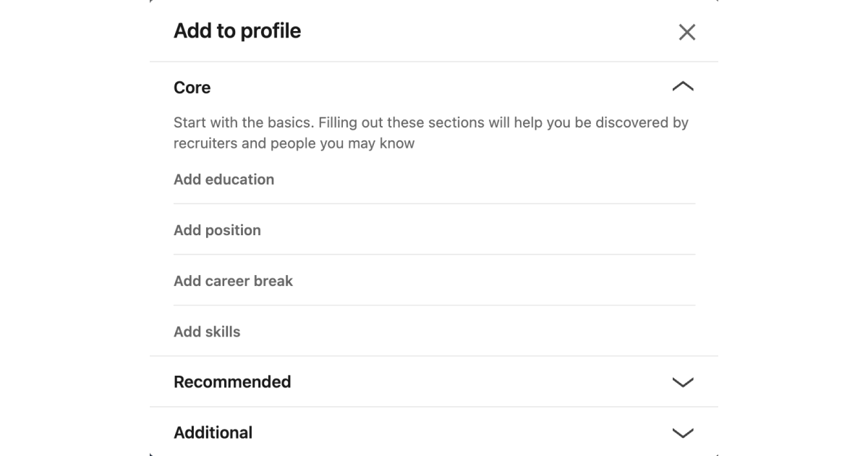Image resolution: width=868 pixels, height=456 pixels.
Task: Start adding a career break
Action: click(233, 280)
